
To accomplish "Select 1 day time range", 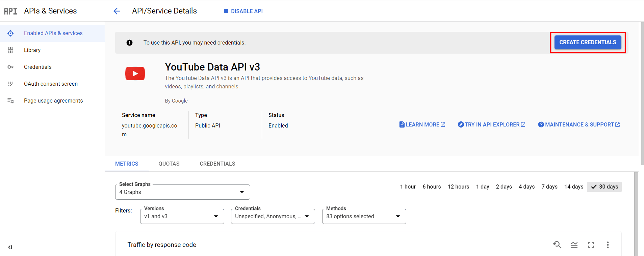I will click(x=482, y=187).
